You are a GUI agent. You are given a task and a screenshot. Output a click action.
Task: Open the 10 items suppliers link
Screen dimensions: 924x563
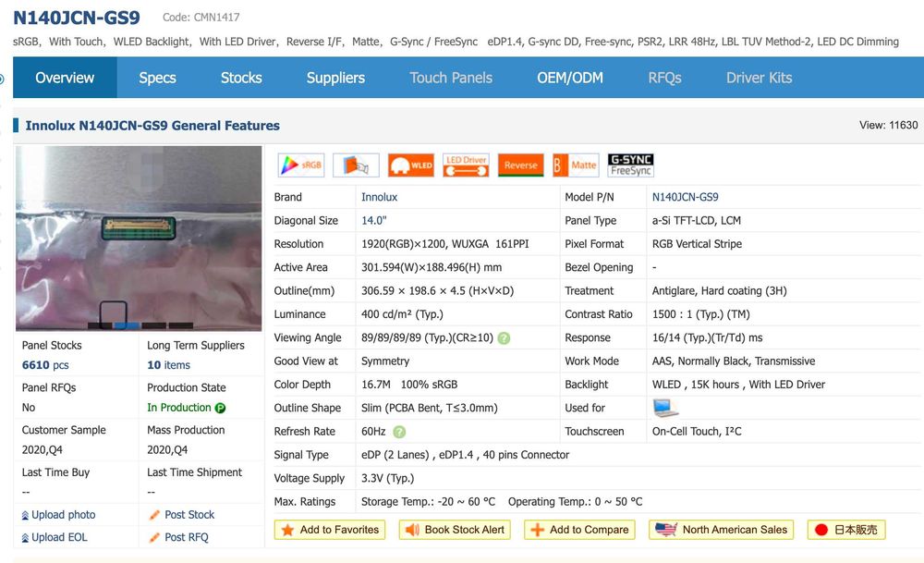pyautogui.click(x=168, y=365)
